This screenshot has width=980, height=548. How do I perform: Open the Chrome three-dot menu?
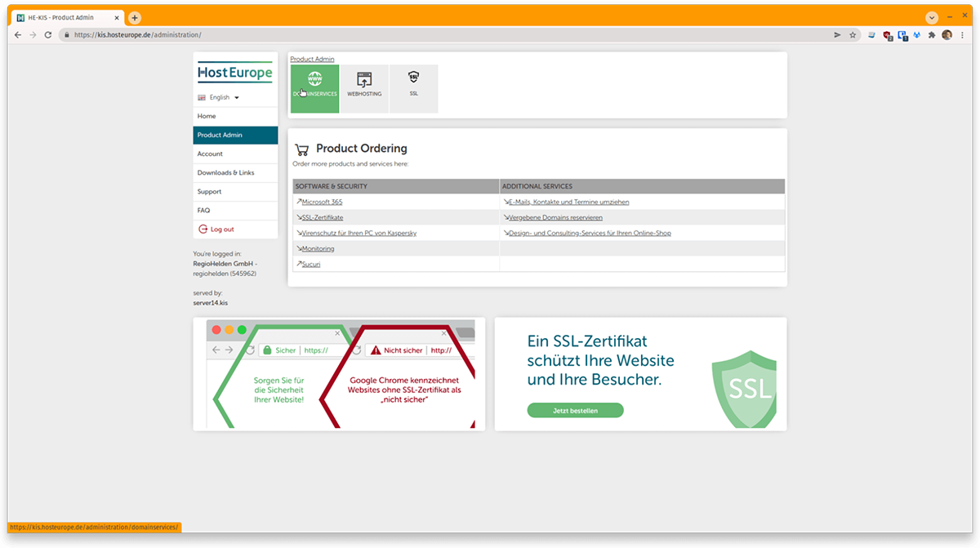pyautogui.click(x=961, y=35)
